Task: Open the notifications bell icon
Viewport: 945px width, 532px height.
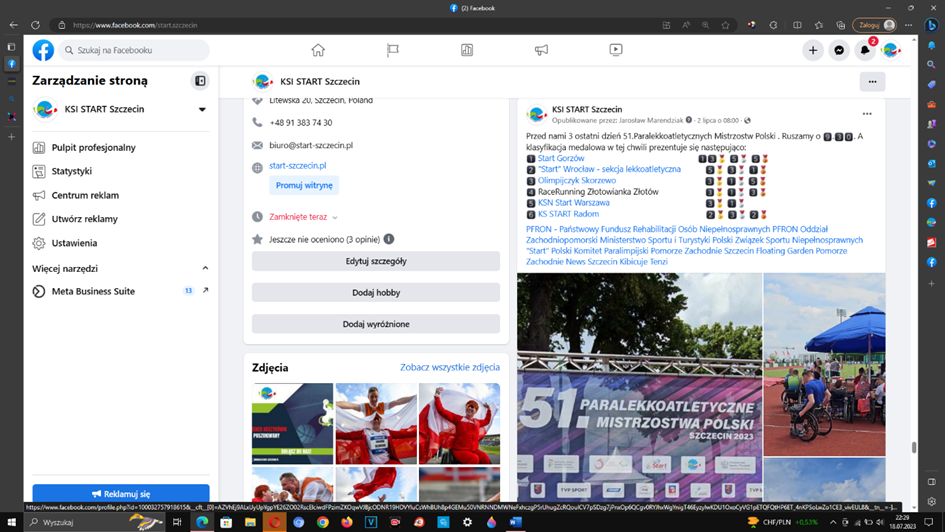Action: pyautogui.click(x=865, y=51)
